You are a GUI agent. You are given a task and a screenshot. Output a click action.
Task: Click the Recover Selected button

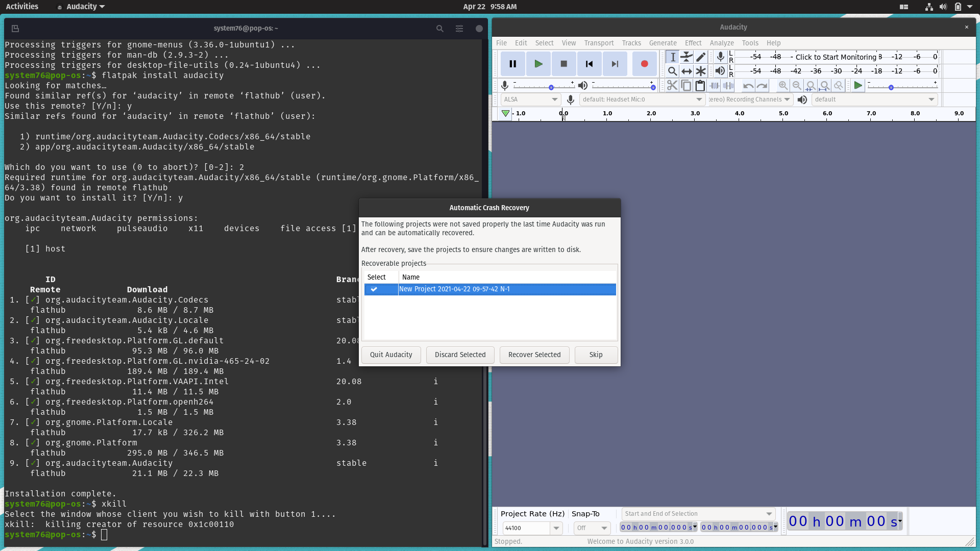point(534,355)
